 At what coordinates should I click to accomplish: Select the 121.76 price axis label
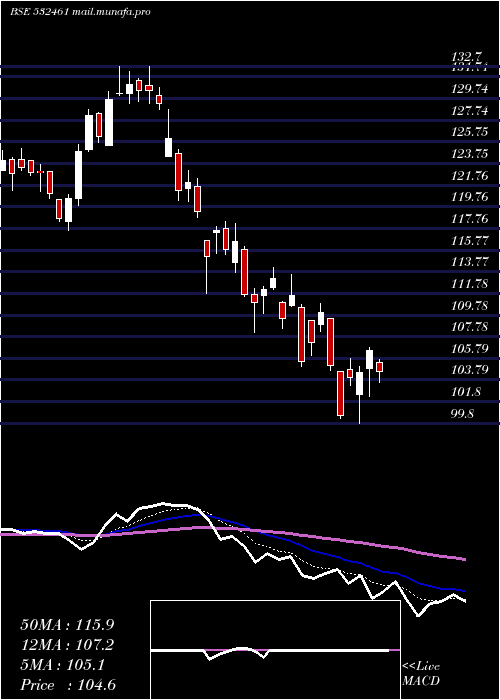[x=469, y=176]
